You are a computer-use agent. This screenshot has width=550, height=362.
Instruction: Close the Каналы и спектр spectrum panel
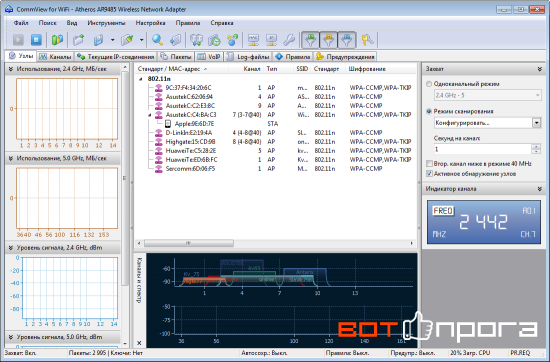pyautogui.click(x=139, y=343)
